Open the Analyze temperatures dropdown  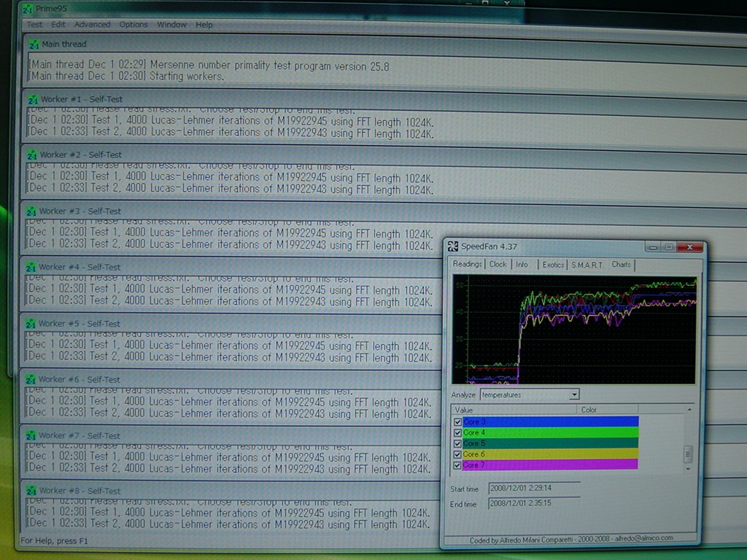tap(575, 394)
